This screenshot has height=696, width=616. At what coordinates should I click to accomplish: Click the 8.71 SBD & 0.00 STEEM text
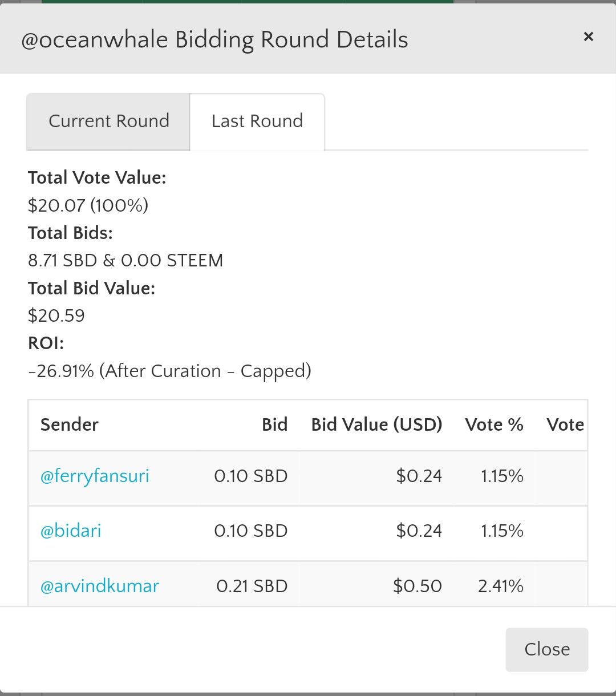click(125, 261)
